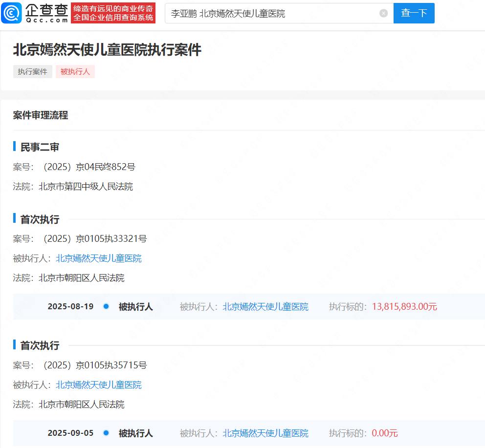Open the hospital link in the 2025-08-19 row
This screenshot has width=485, height=448.
[x=265, y=306]
